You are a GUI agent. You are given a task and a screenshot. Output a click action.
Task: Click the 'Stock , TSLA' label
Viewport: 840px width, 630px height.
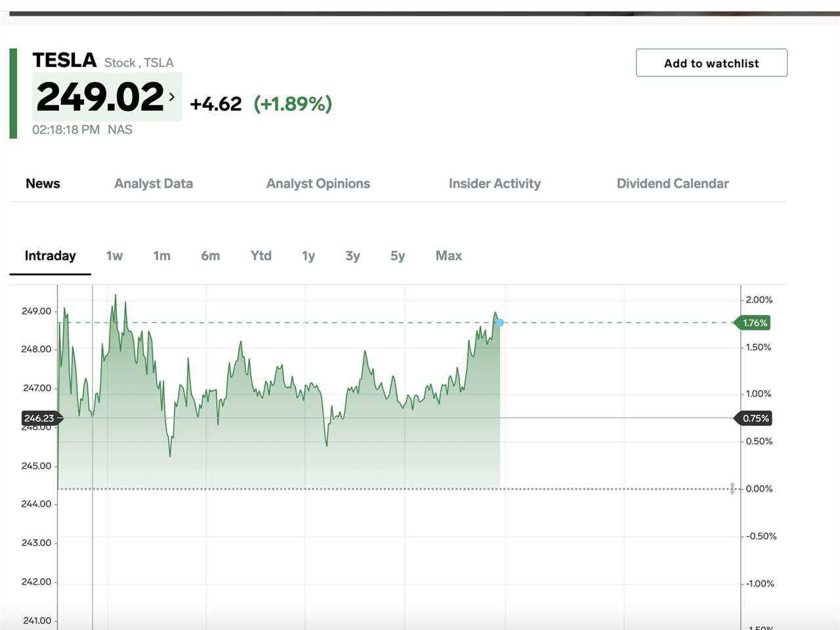[x=139, y=63]
